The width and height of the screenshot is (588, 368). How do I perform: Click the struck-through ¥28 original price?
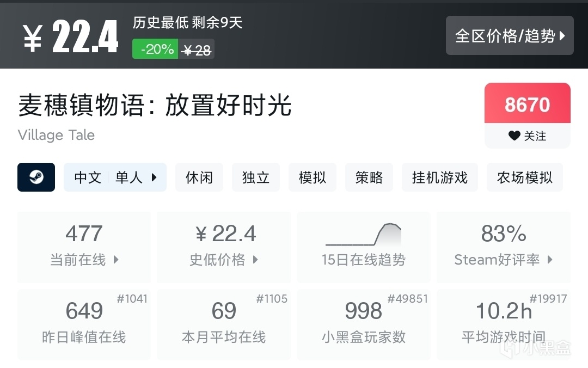[x=197, y=50]
